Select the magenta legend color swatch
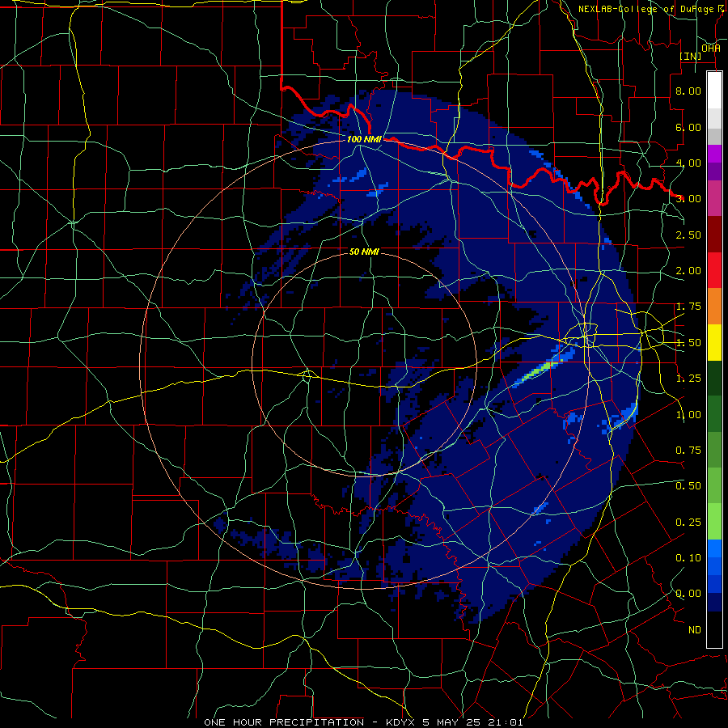 tap(714, 154)
